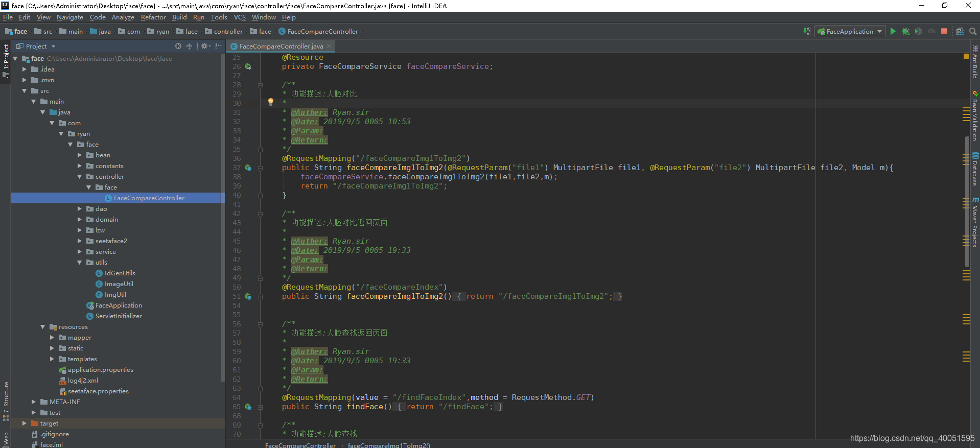Open the File menu
Image resolution: width=980 pixels, height=448 pixels.
(x=8, y=17)
